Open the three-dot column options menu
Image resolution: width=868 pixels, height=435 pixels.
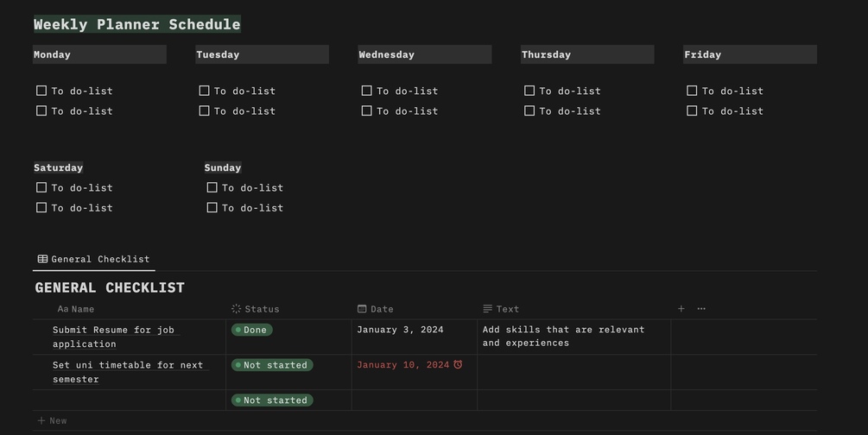[x=701, y=309]
